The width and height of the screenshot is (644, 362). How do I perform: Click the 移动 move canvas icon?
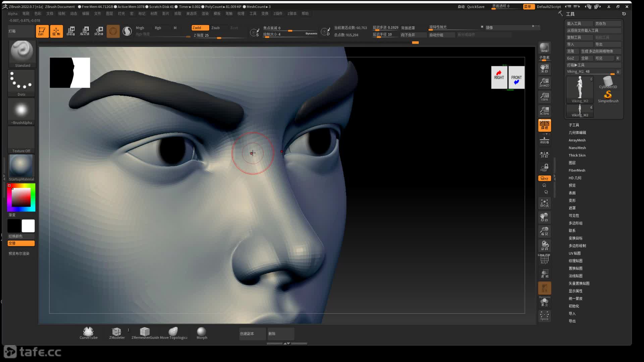point(544,217)
